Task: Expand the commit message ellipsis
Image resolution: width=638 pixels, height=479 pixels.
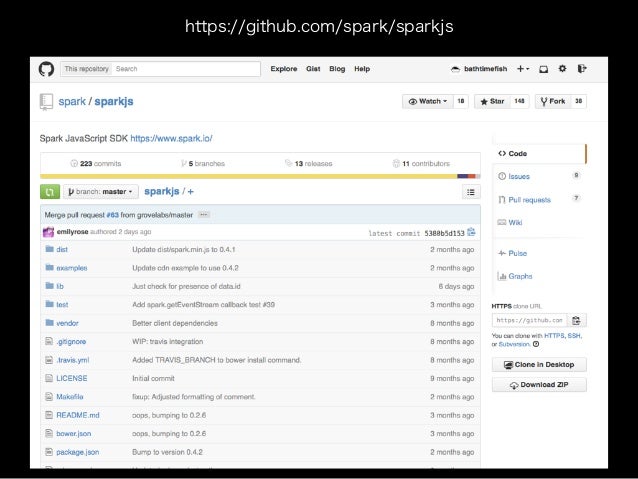Action: pyautogui.click(x=204, y=214)
